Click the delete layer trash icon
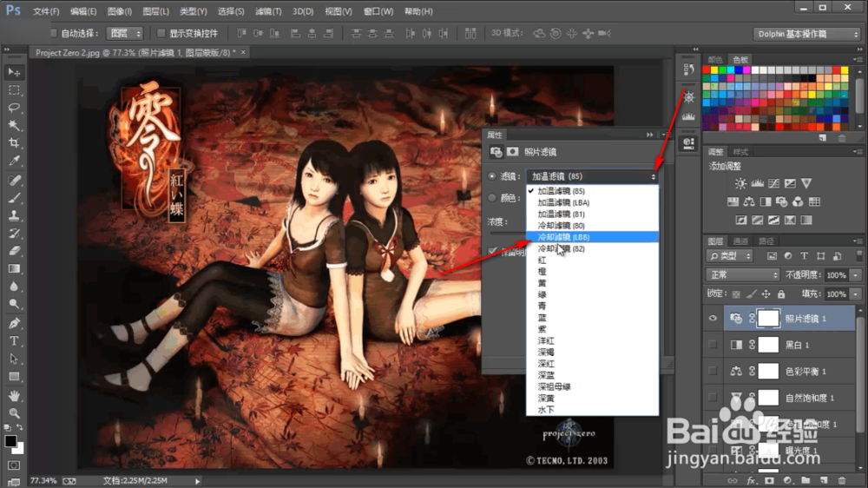The width and height of the screenshot is (868, 488). (842, 480)
